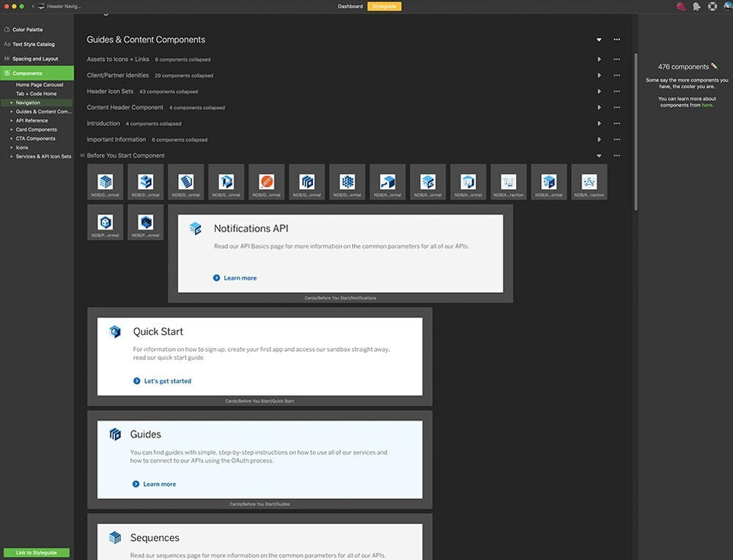Viewport: 733px width, 560px height.
Task: Open the Text Style Catalog section
Action: point(33,44)
